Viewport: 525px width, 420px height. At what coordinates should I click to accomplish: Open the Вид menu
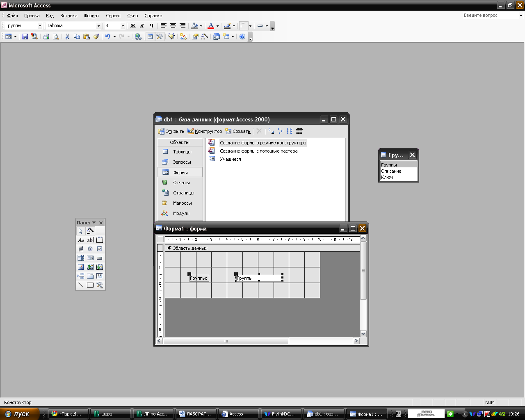click(x=50, y=16)
